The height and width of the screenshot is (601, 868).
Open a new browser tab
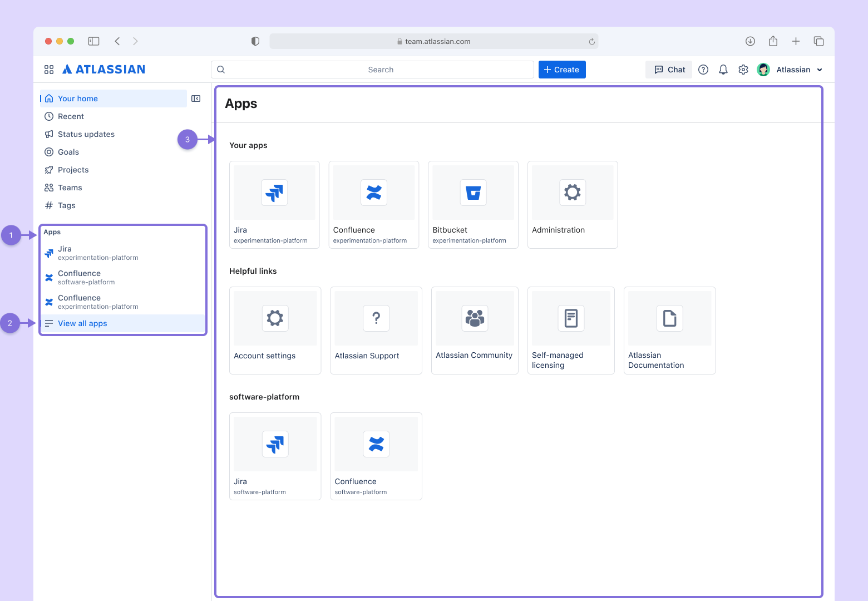796,41
